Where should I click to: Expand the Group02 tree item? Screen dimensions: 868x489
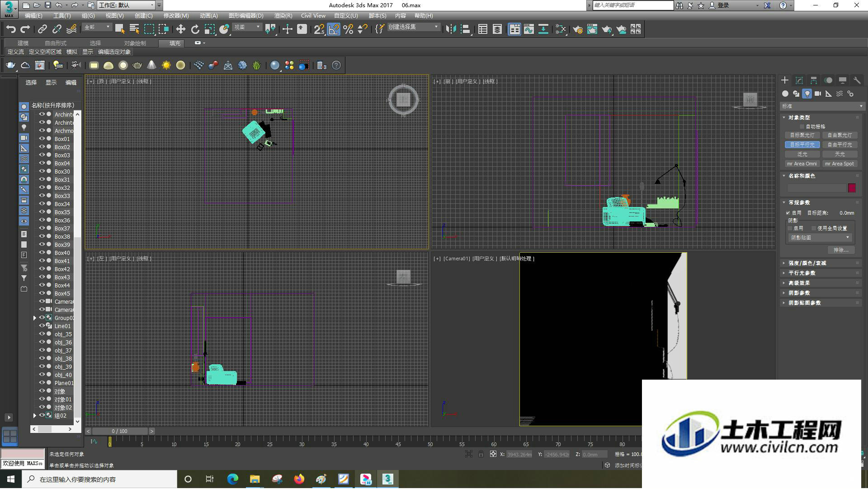tap(35, 318)
